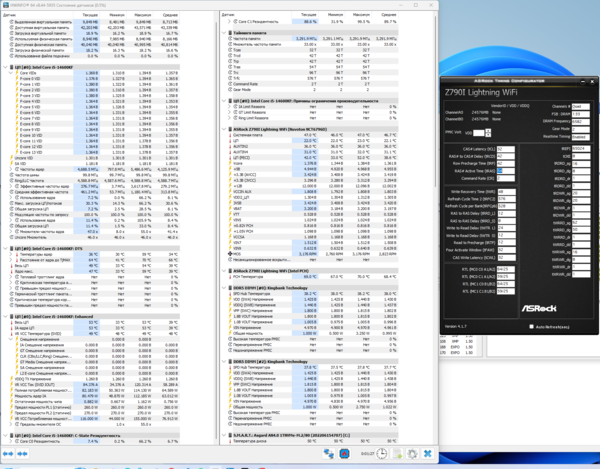The height and width of the screenshot is (469, 600).
Task: Click the left sensor panel vertical scrollbar
Action: click(x=216, y=230)
